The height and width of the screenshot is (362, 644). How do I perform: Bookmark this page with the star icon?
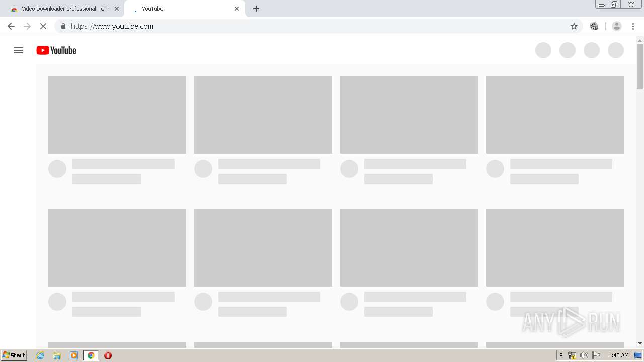(574, 26)
